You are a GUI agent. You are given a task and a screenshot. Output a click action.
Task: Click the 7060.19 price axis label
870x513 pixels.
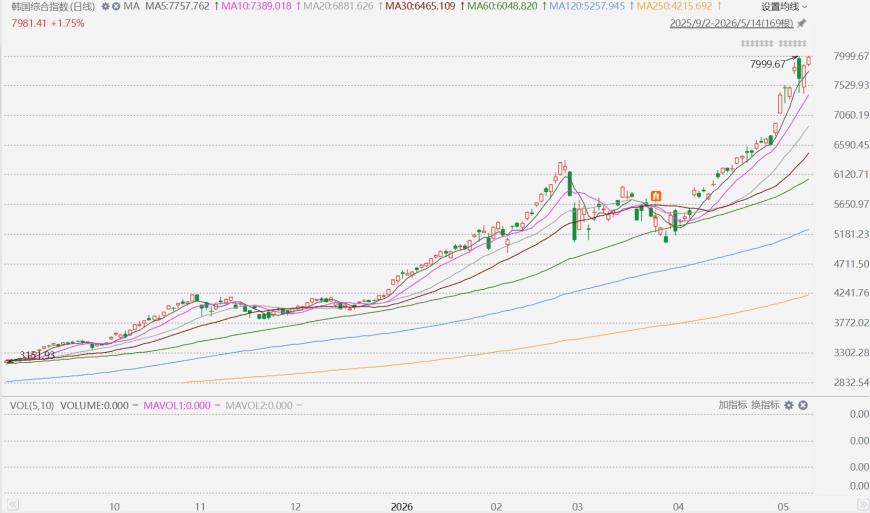pos(851,115)
